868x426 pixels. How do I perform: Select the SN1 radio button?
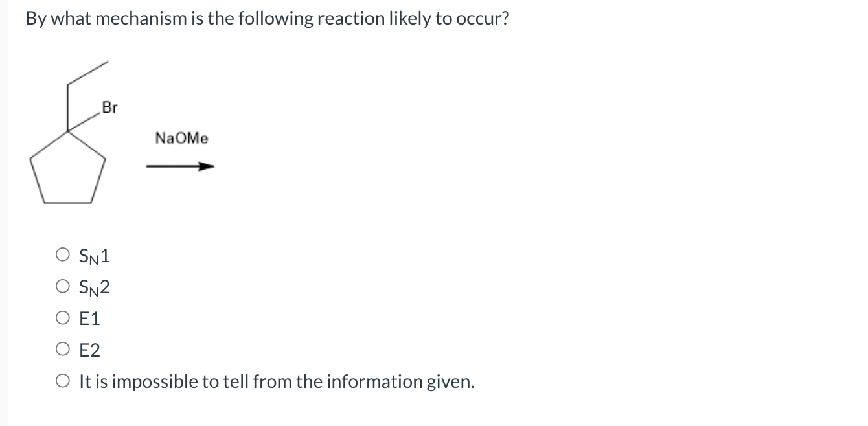pos(63,255)
